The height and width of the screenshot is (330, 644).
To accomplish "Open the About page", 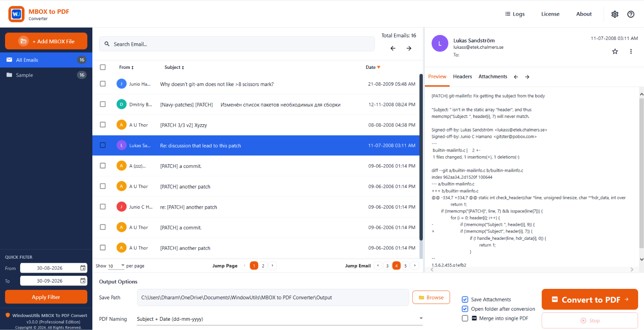I will tap(584, 14).
